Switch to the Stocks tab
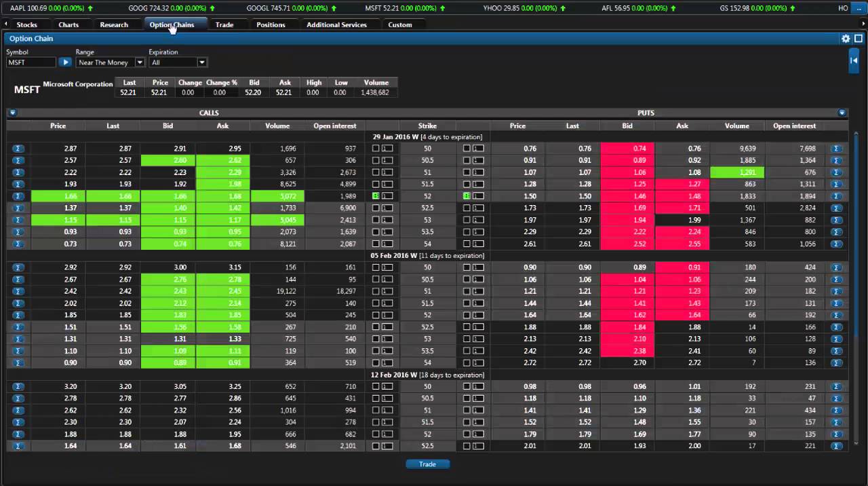 click(x=27, y=24)
